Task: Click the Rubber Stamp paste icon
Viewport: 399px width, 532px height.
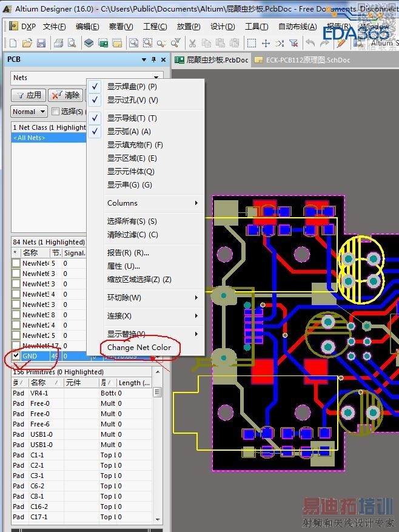Action: coord(234,43)
